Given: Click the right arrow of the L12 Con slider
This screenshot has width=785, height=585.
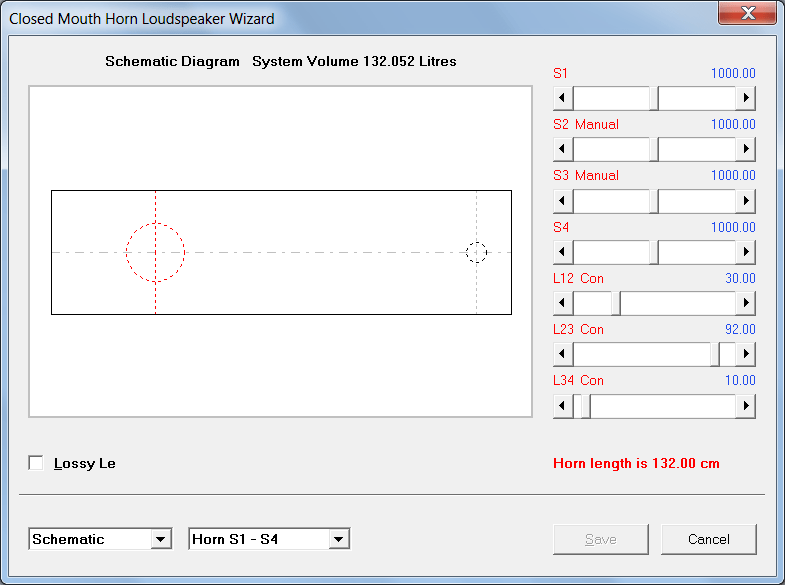Looking at the screenshot, I should click(x=745, y=302).
